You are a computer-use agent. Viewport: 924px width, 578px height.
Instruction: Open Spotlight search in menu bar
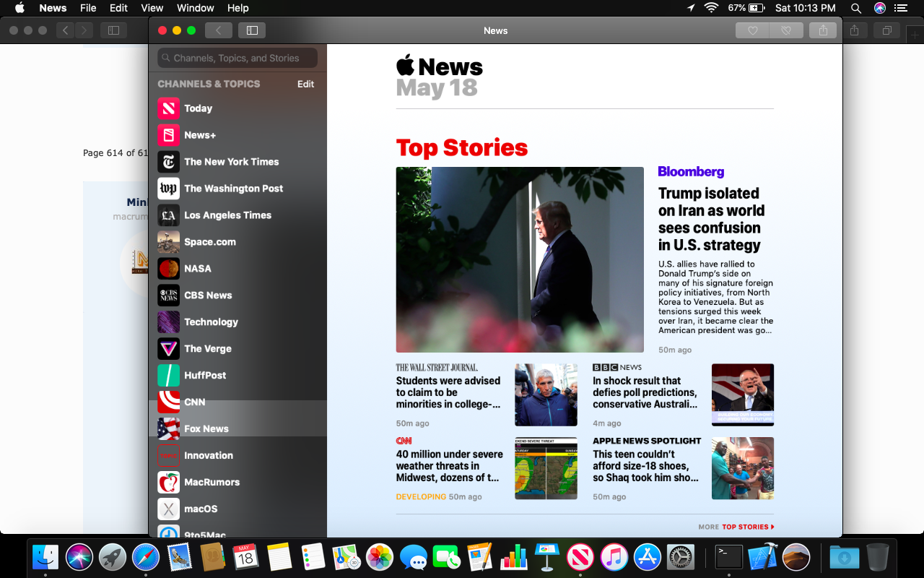click(856, 8)
